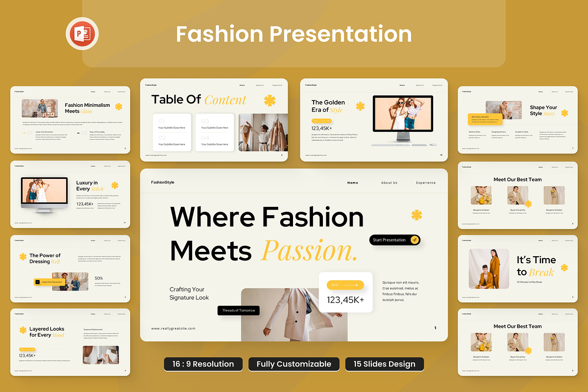Select Experience in the main slide navigation
588x392 pixels.
(x=426, y=183)
